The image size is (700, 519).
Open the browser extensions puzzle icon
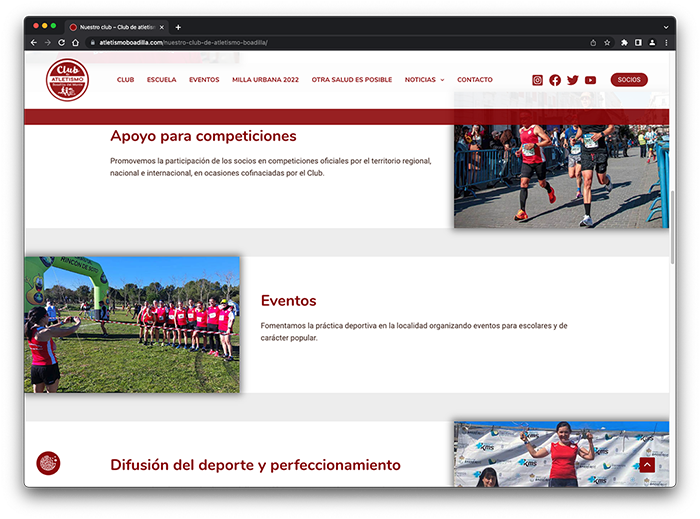624,42
